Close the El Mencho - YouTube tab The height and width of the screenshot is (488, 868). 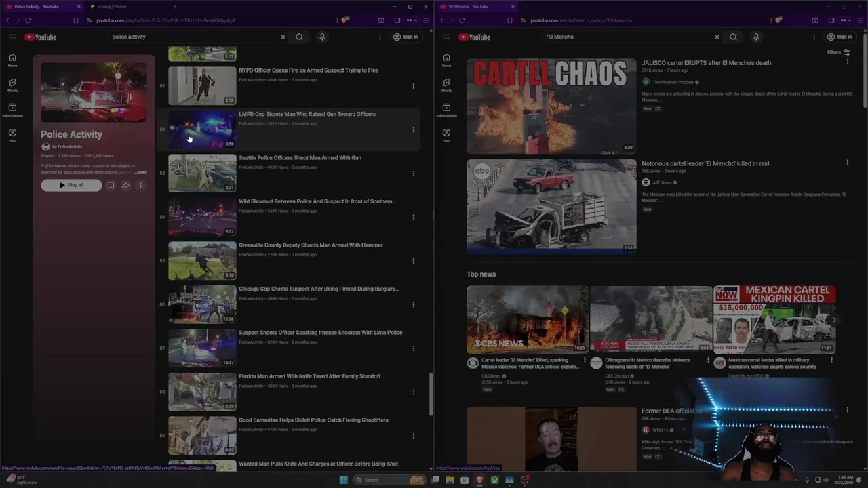click(513, 7)
